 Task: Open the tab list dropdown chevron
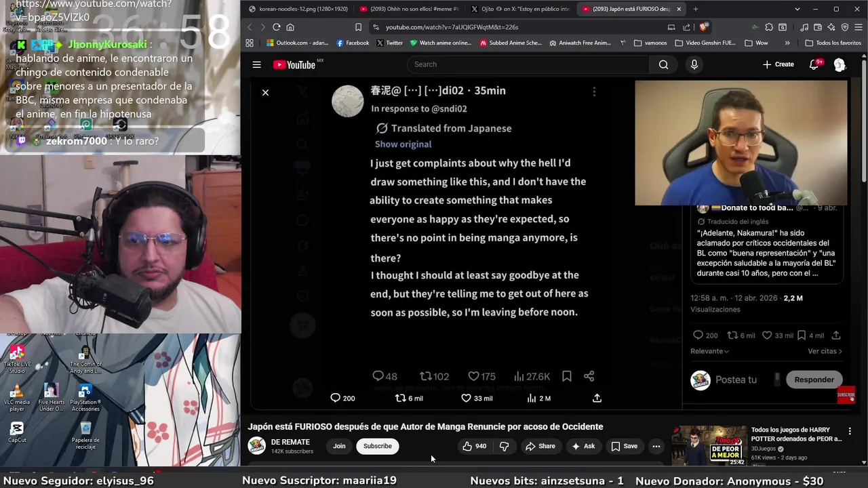797,9
